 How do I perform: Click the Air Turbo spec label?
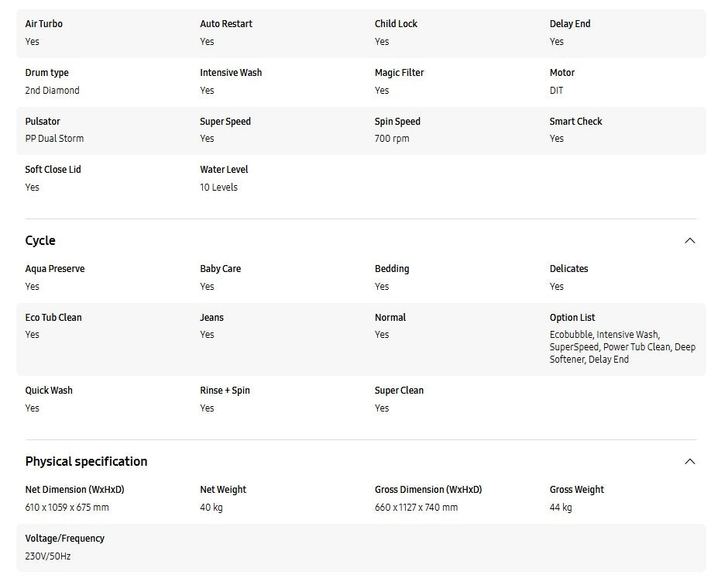click(43, 24)
